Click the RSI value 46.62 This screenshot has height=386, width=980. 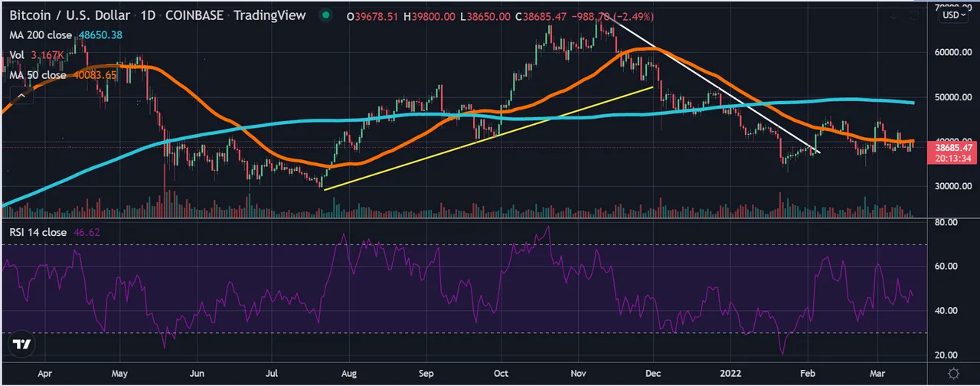[85, 232]
